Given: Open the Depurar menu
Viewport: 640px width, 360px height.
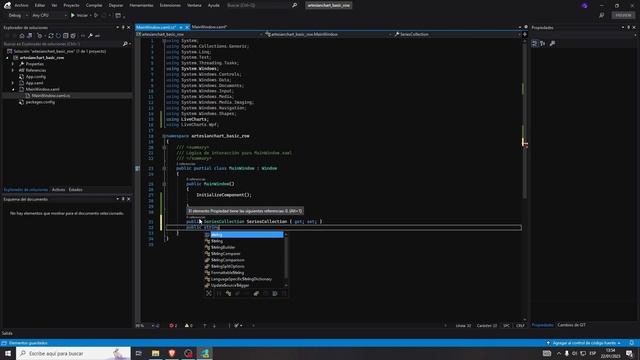Looking at the screenshot, I should tap(116, 5).
